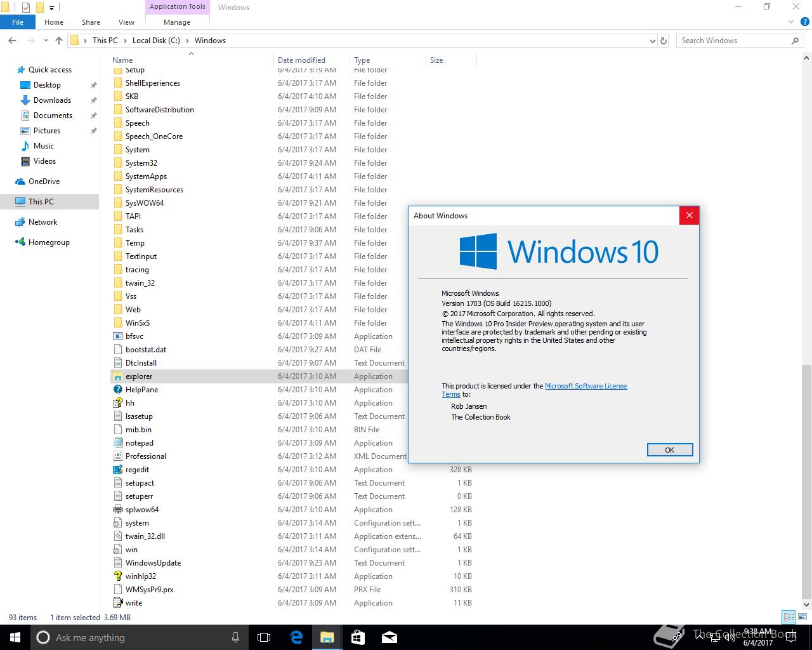
Task: Open the Windows Start menu
Action: click(x=15, y=637)
